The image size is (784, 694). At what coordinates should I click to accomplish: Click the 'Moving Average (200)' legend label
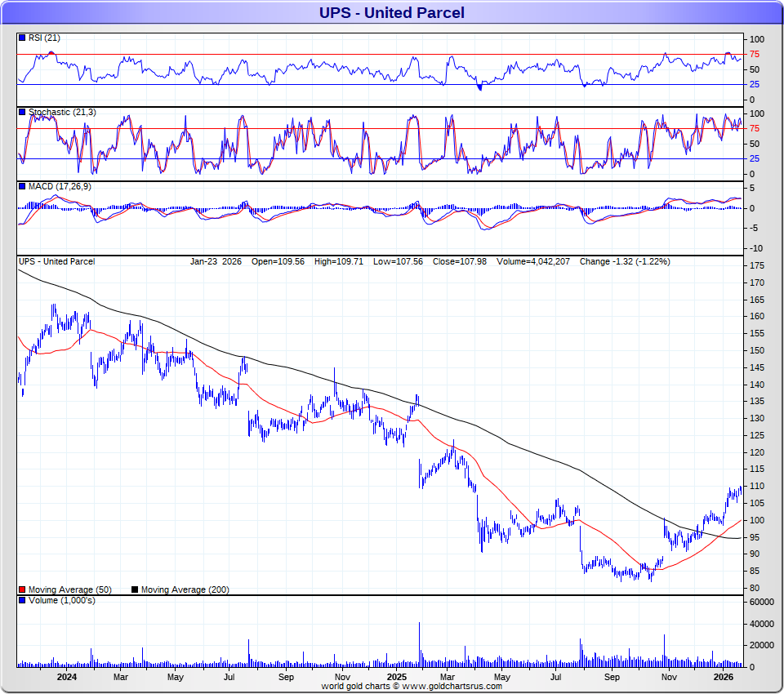185,589
